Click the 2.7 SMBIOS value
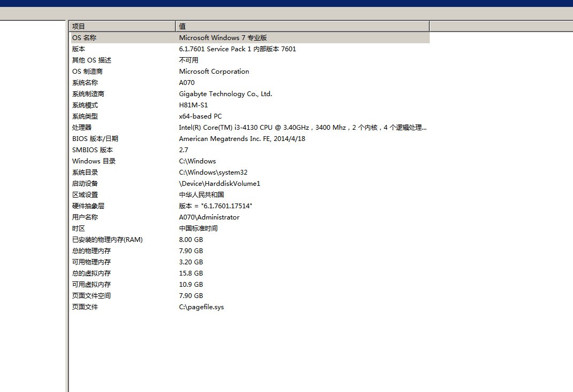This screenshot has height=392, width=573. click(x=183, y=150)
